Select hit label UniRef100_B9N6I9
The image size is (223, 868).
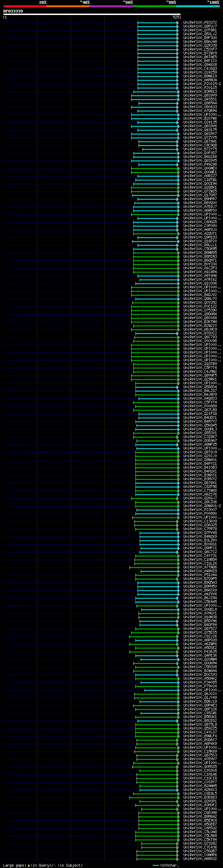click(200, 76)
